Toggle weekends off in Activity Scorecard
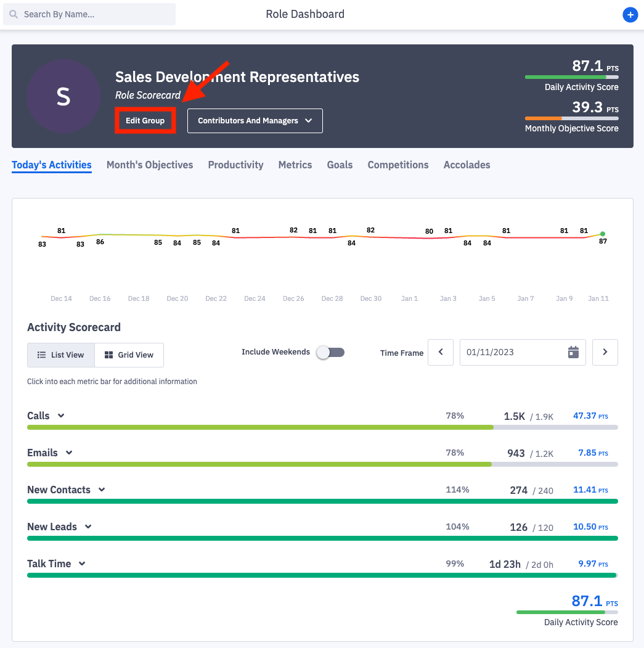 point(330,352)
